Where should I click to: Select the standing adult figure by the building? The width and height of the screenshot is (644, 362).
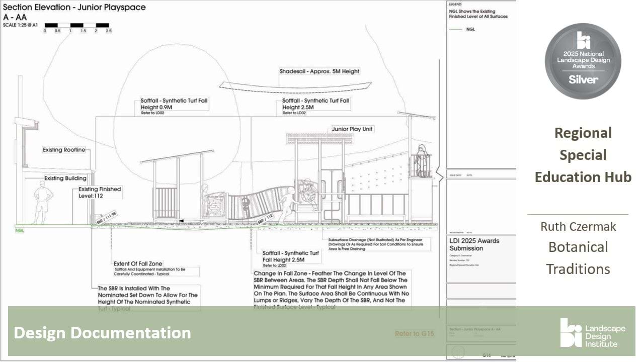41,202
